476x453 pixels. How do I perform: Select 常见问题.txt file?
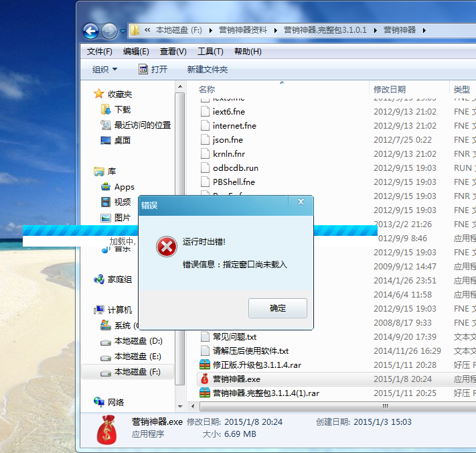[x=234, y=336]
